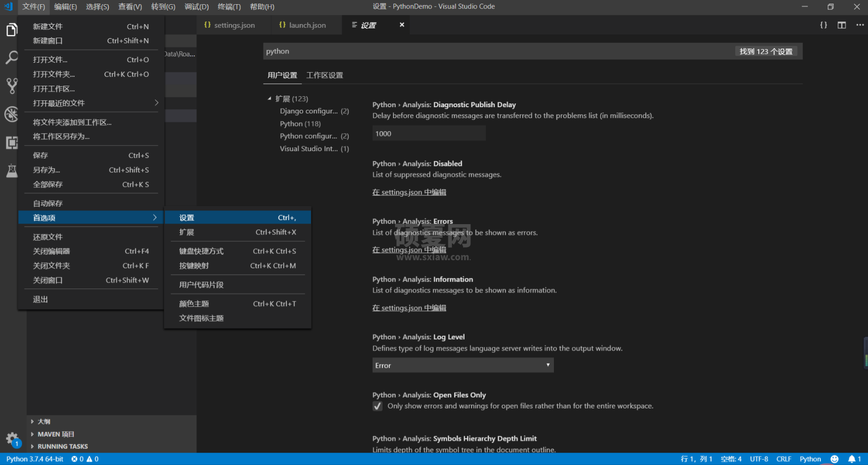Open the Source Control view icon
Viewport: 868px width, 465px height.
pos(11,86)
